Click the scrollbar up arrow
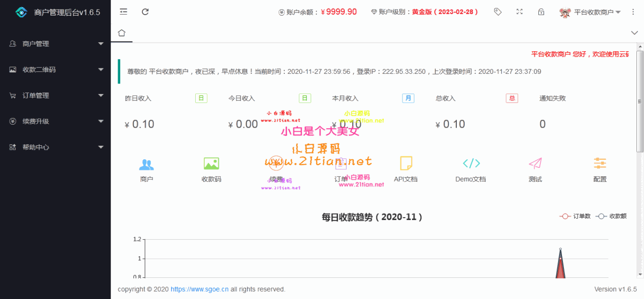This screenshot has height=299, width=644. point(640,47)
